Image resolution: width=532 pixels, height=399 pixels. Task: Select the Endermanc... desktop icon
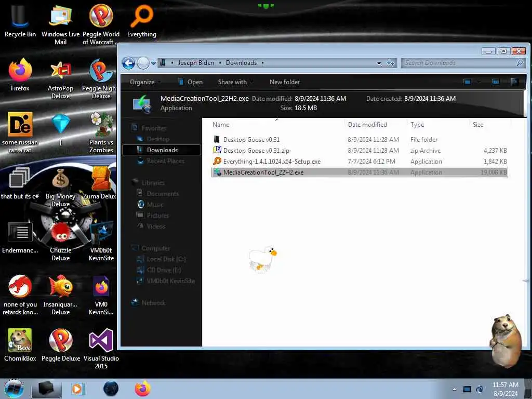tap(20, 237)
